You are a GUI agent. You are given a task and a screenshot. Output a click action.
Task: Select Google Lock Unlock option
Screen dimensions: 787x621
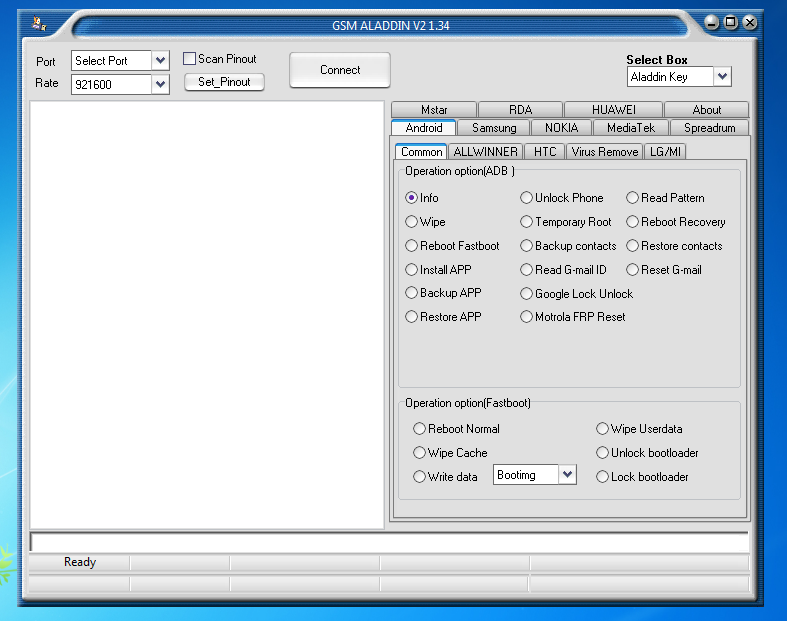(x=526, y=294)
